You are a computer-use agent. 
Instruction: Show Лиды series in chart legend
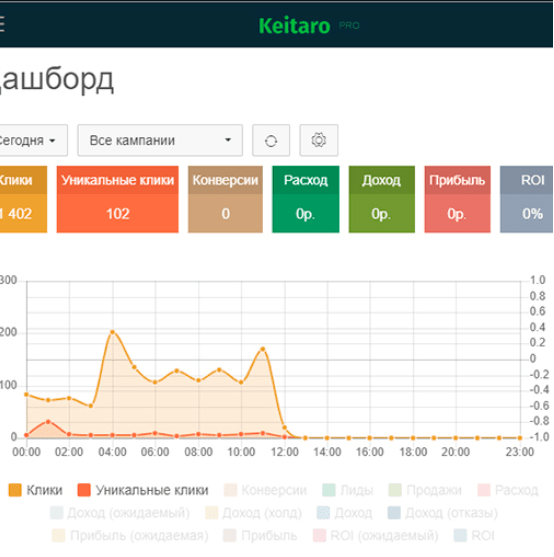pos(348,490)
